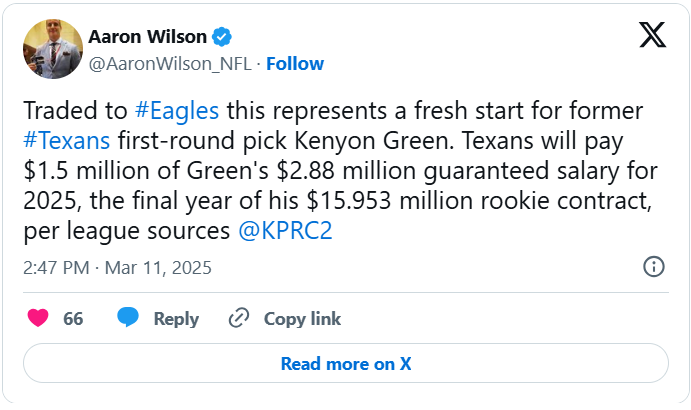Open the #Eagles hashtag link

176,108
